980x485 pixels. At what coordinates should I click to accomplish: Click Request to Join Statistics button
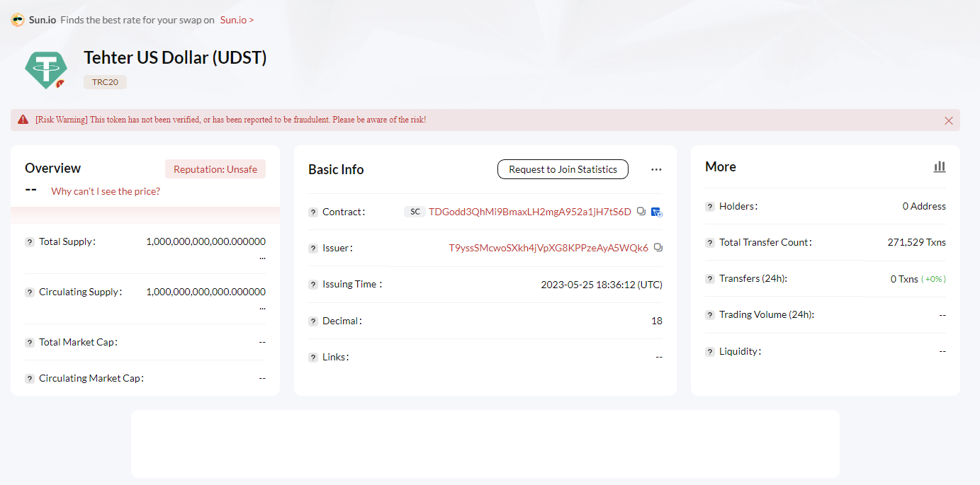[x=563, y=169]
